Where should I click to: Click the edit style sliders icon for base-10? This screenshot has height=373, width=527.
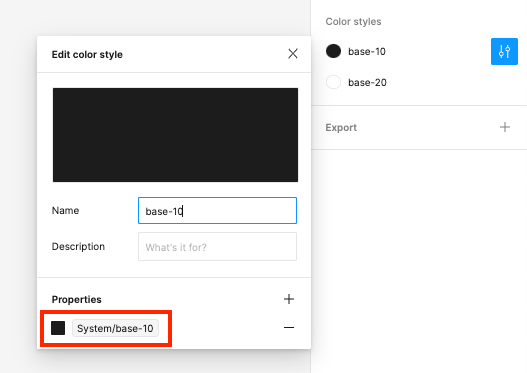click(504, 51)
